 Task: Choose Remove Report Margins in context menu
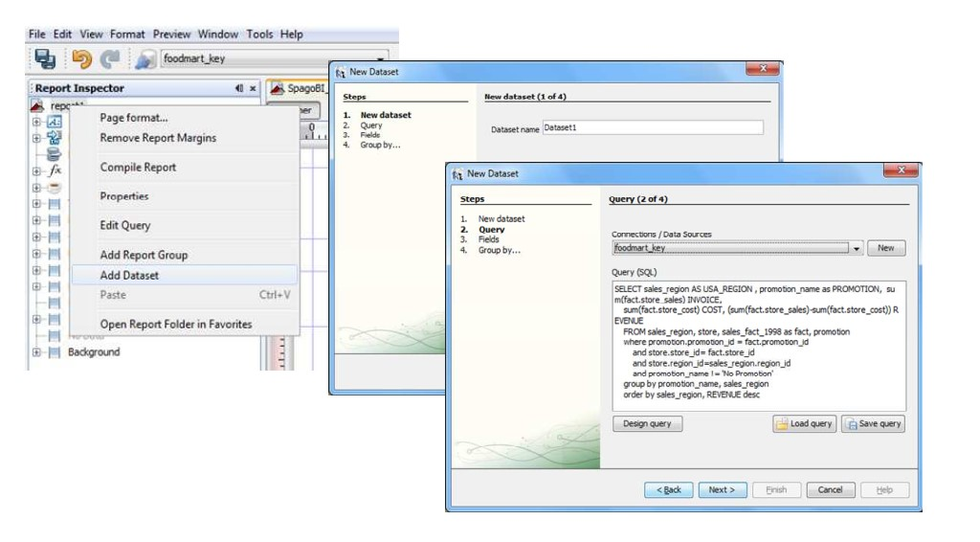point(185,138)
